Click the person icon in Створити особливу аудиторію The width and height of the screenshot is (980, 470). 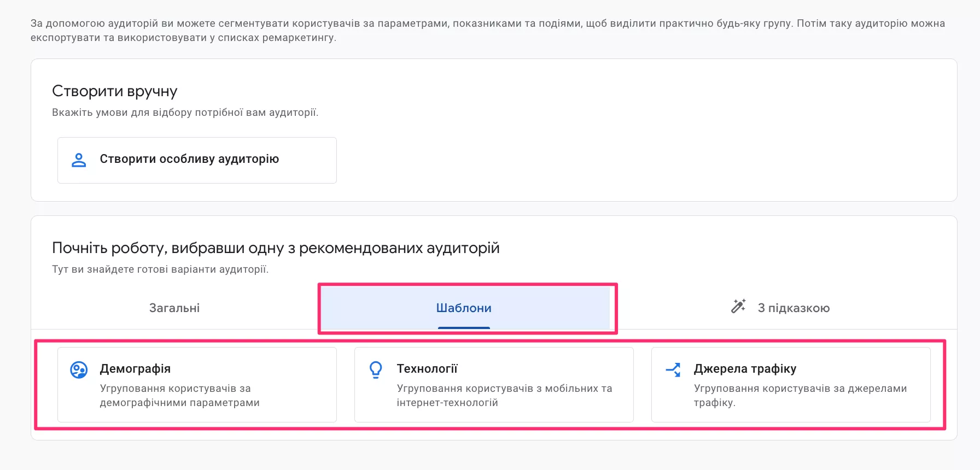tap(79, 160)
